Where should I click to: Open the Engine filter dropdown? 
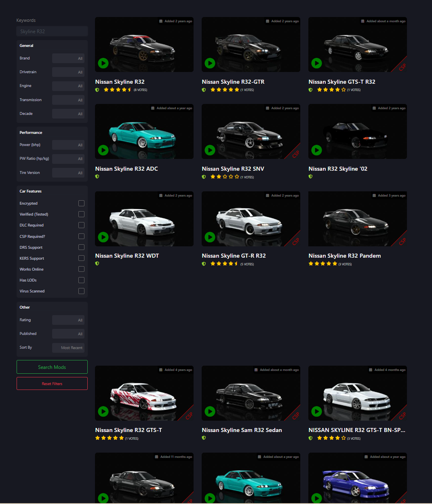(x=68, y=86)
